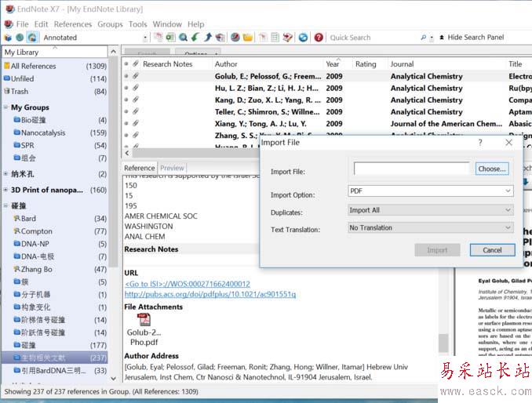Open the File menu
Image resolution: width=532 pixels, height=403 pixels.
pyautogui.click(x=23, y=24)
